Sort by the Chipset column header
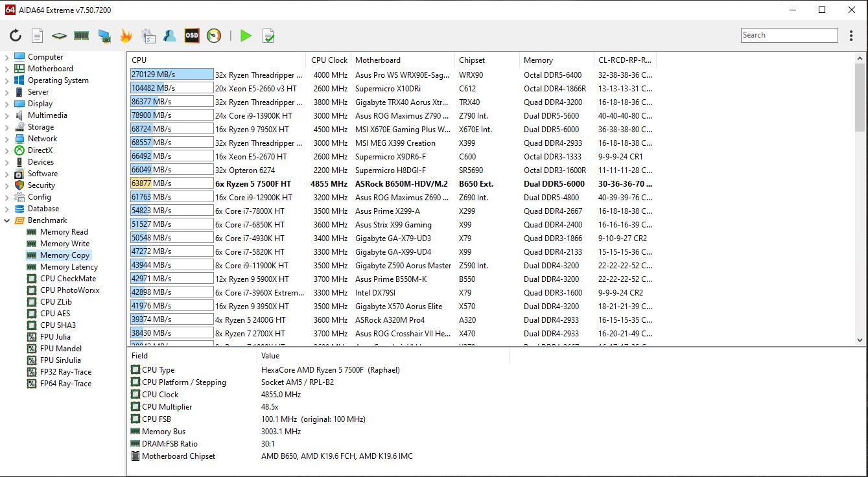The image size is (868, 477). [x=487, y=60]
